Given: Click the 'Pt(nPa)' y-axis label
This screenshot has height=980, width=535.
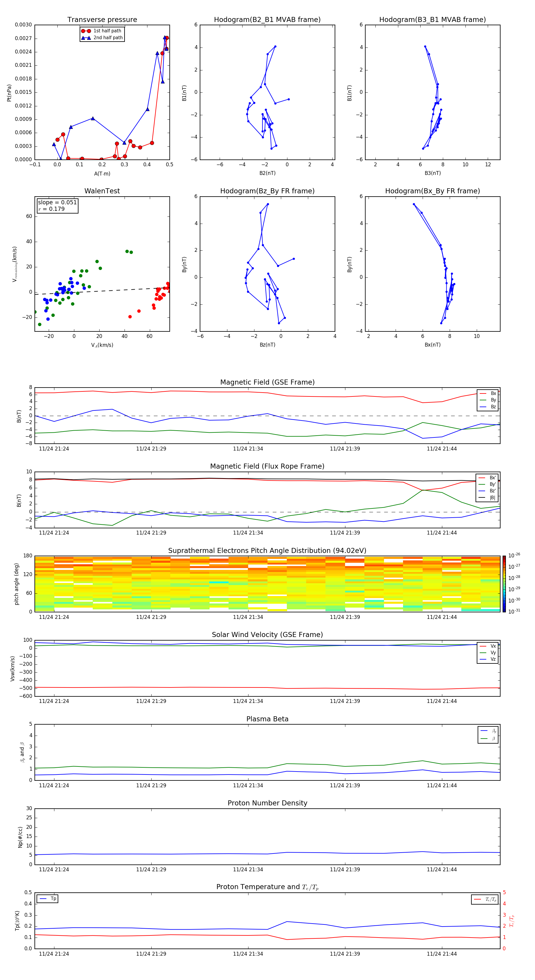Looking at the screenshot, I should click(x=9, y=92).
